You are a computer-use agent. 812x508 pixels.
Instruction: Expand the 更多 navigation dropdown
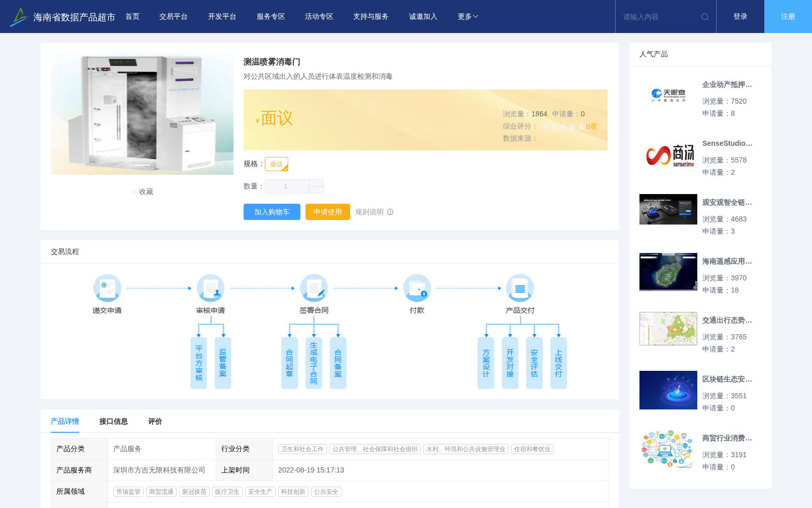pos(468,17)
